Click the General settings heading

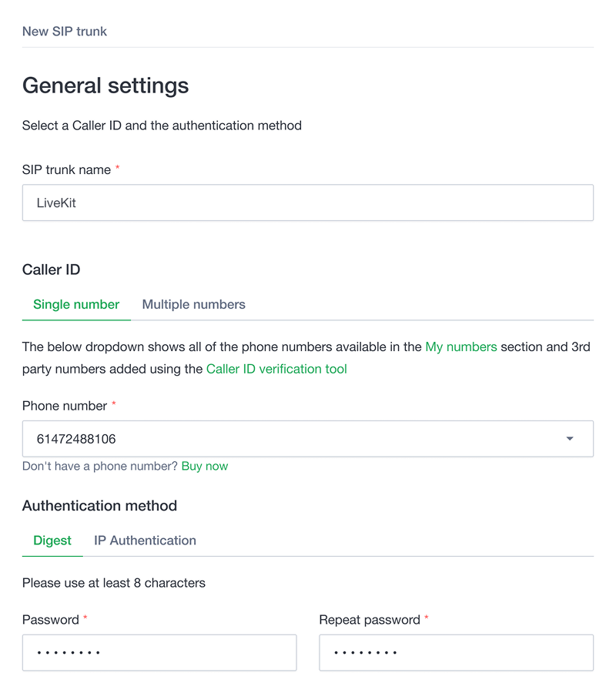[x=105, y=85]
